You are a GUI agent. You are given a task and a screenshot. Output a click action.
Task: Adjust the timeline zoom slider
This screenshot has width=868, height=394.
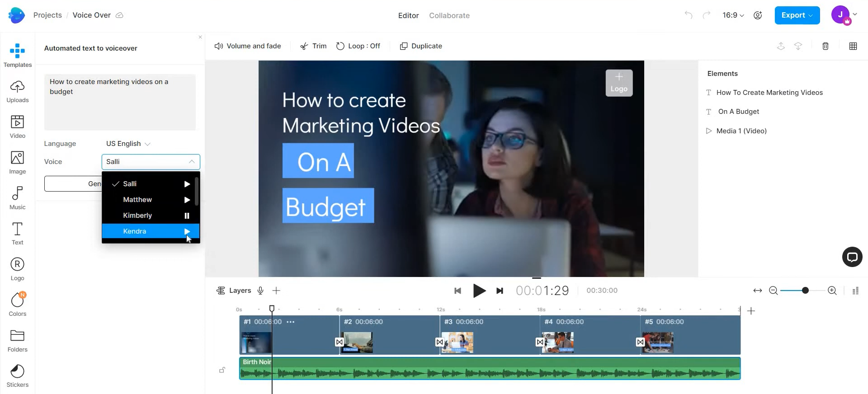tap(805, 291)
